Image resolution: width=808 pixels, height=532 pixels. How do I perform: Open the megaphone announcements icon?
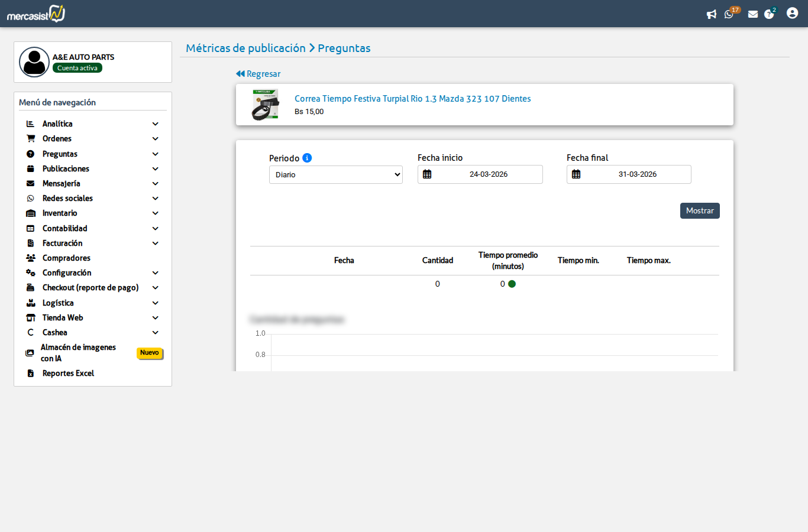(x=712, y=14)
